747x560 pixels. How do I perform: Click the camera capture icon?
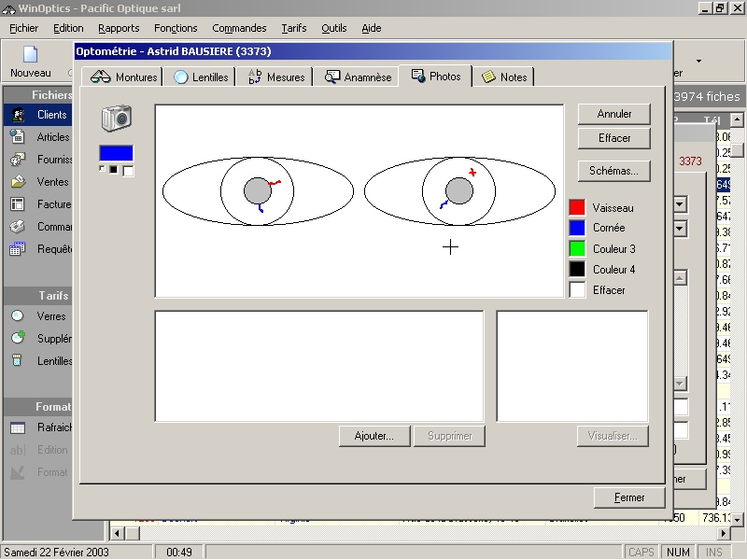(117, 119)
